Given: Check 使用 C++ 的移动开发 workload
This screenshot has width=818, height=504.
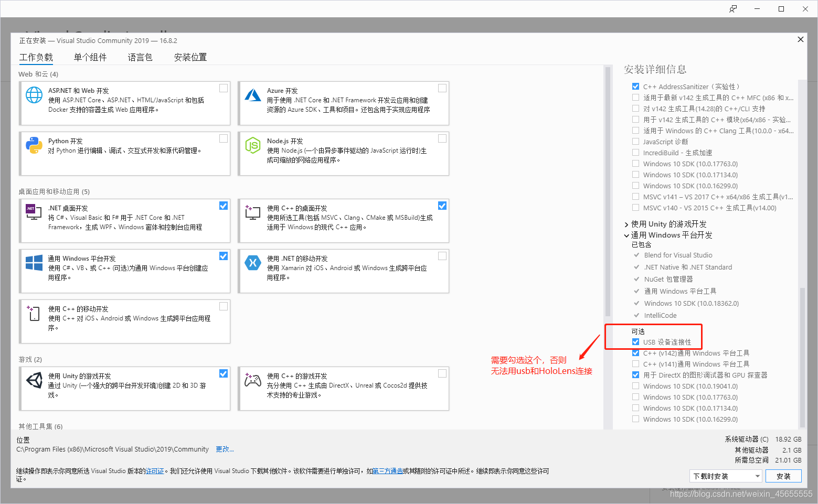Looking at the screenshot, I should tap(224, 306).
